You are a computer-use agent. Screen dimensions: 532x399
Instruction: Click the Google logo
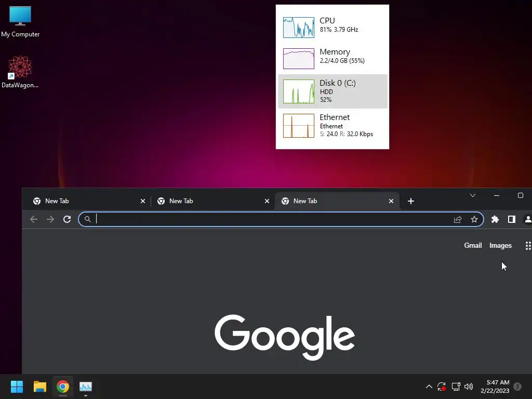coord(285,337)
